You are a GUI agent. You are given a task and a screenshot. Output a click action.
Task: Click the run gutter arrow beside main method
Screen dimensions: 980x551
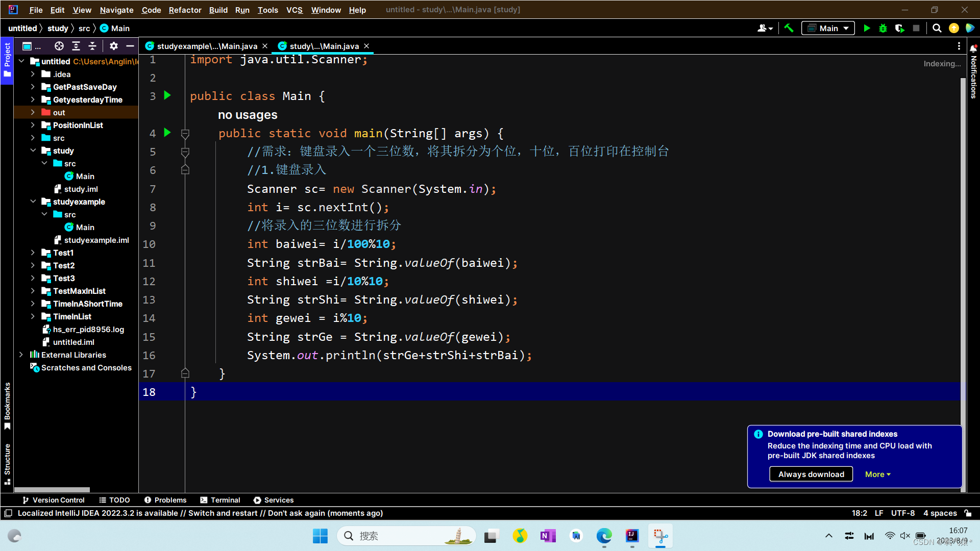[167, 133]
